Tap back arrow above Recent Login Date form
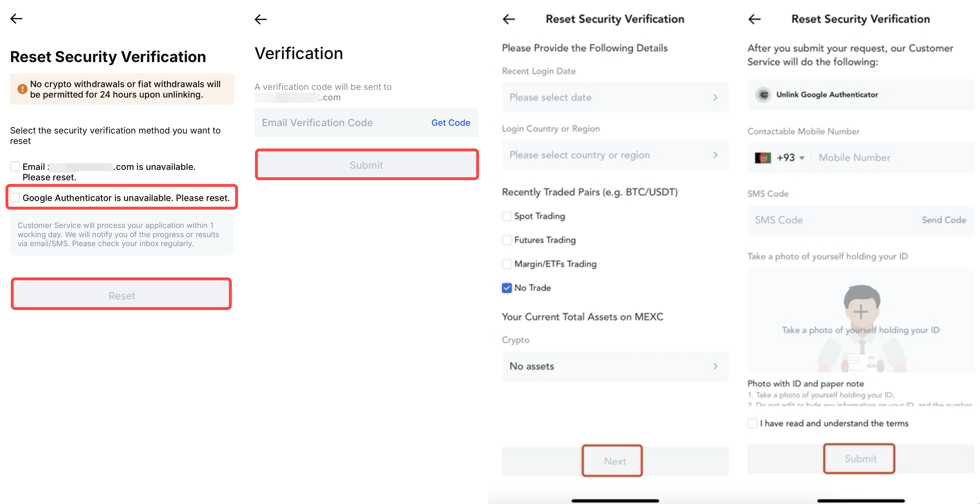The height and width of the screenshot is (504, 980). 509,19
